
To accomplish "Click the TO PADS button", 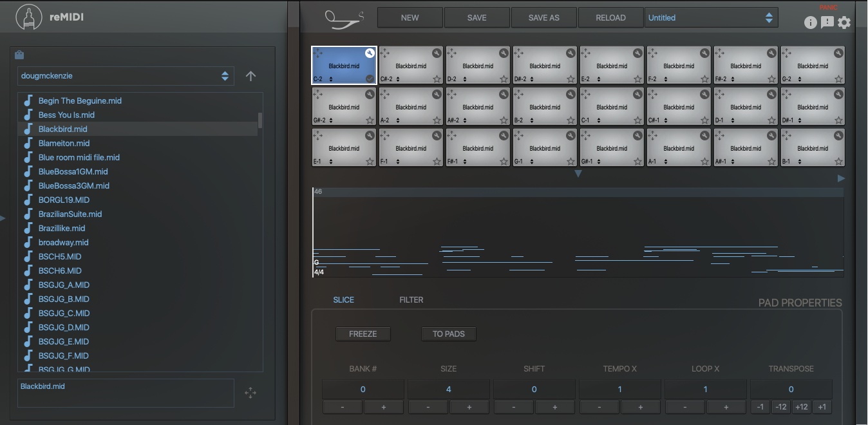I will [448, 334].
